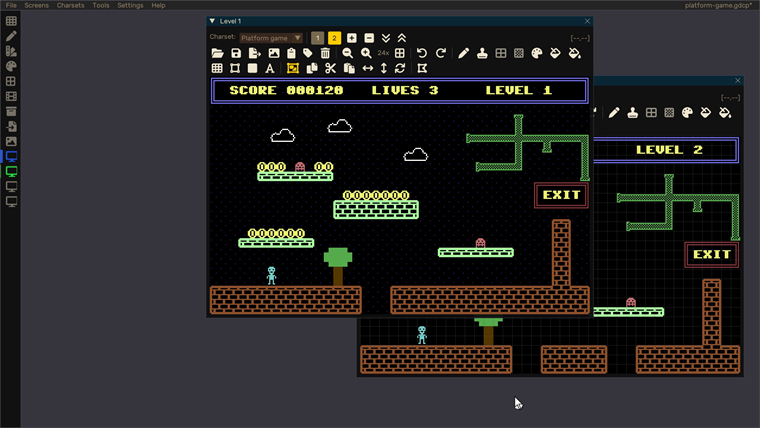Collapse the Level 1 window using its title triangle

(212, 21)
